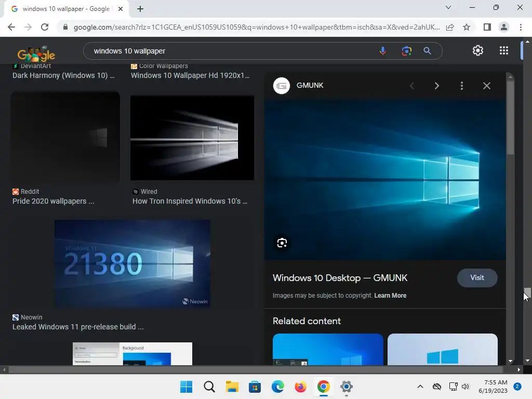Click the page vertical scrollbar thumb
The width and height of the screenshot is (532, 399).
click(x=527, y=293)
